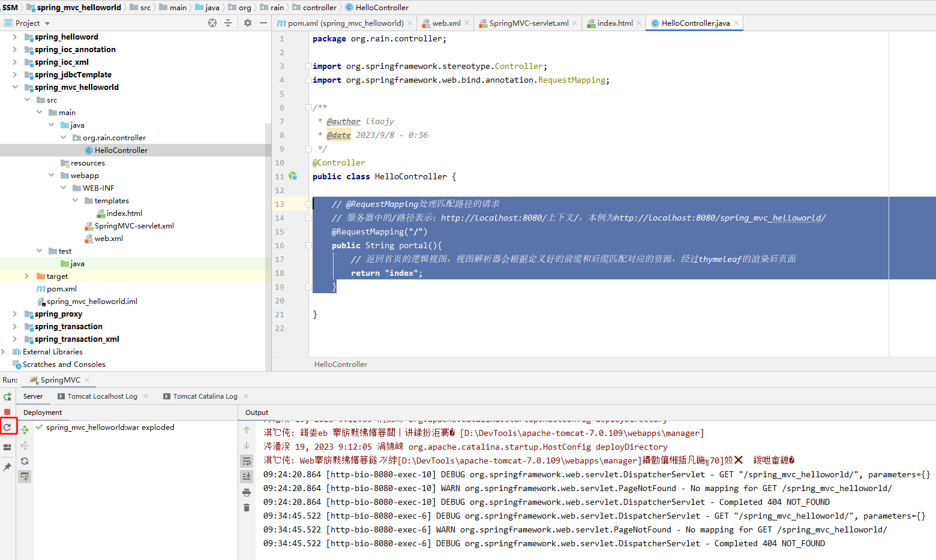This screenshot has height=560, width=936.
Task: Collapse all in the Project tree
Action: pos(228,23)
